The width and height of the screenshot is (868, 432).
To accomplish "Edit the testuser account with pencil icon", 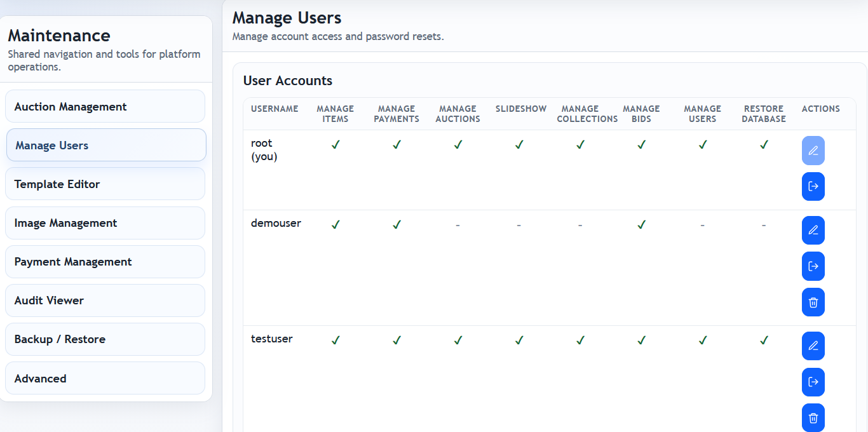I will point(813,346).
